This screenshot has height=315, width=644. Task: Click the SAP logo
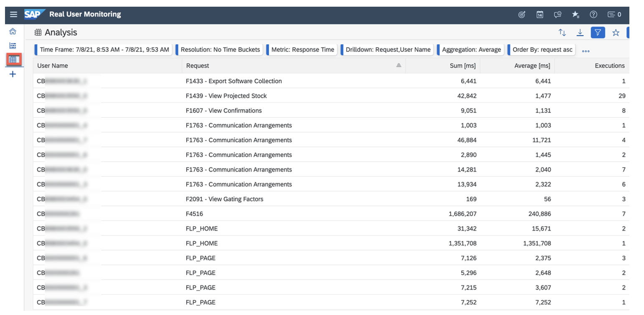tap(35, 15)
